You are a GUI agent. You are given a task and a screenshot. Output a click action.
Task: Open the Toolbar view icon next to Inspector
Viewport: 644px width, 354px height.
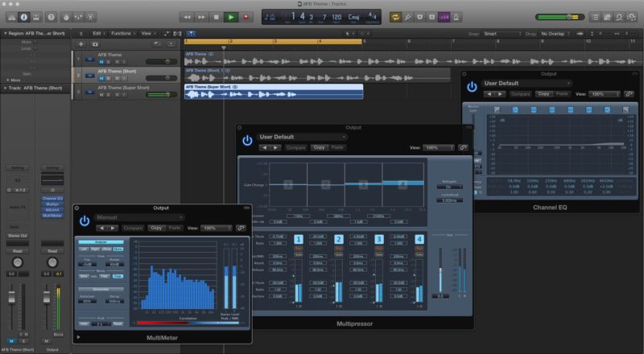[x=36, y=17]
